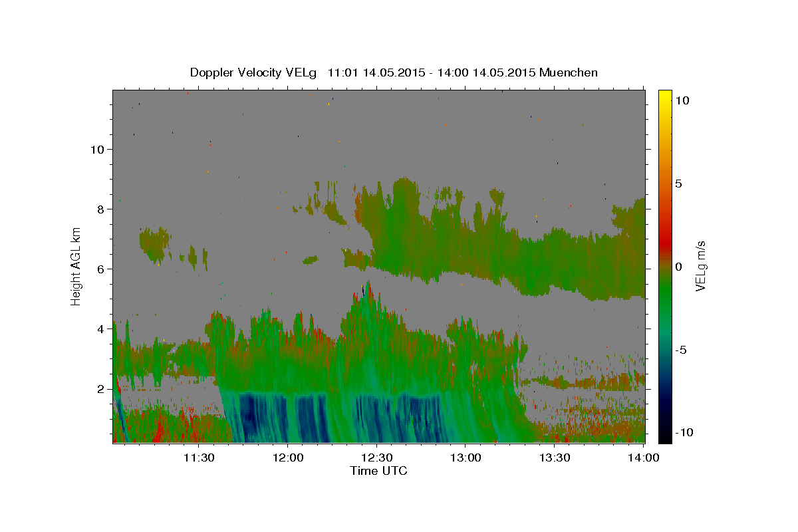The width and height of the screenshot is (798, 532).
Task: Click the 11:30 time tick label
Action: [198, 458]
